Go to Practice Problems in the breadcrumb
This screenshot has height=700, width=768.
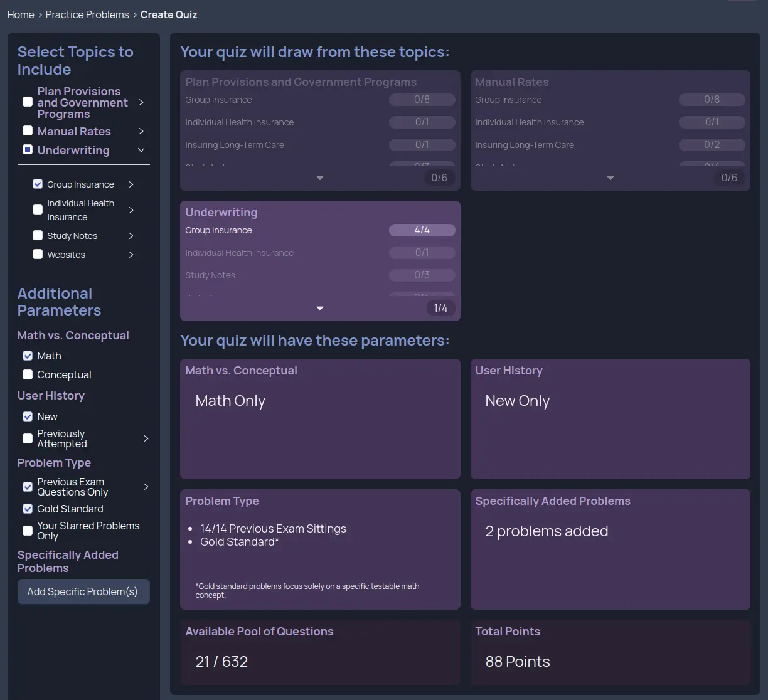pos(87,14)
